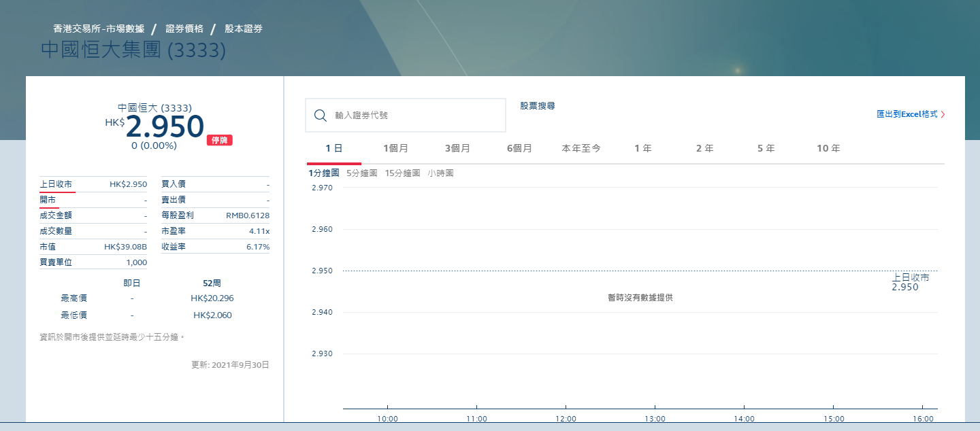This screenshot has height=431, width=980.
Task: Open the 3個月 price chart
Action: (x=458, y=148)
